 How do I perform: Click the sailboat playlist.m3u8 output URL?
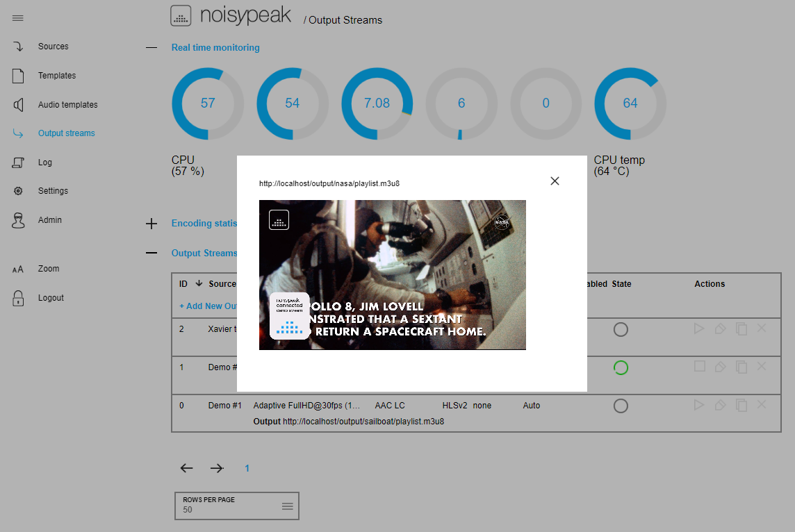(363, 421)
